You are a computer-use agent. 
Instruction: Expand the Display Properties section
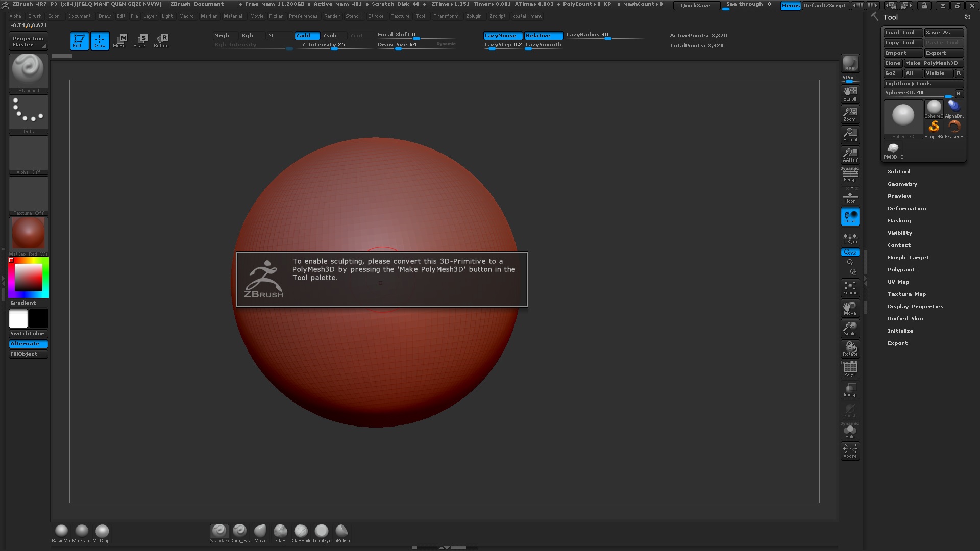915,307
